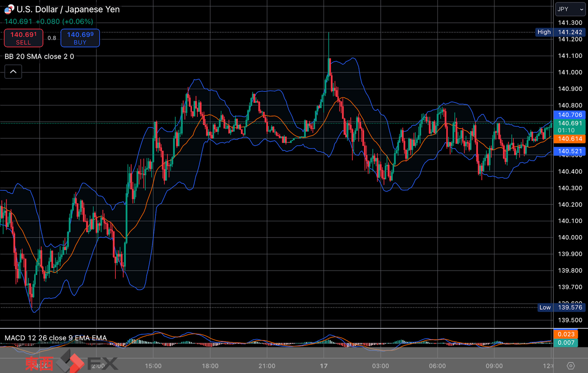The height and width of the screenshot is (373, 588).
Task: Click the blue 140.706 upper band tag
Action: pos(569,115)
